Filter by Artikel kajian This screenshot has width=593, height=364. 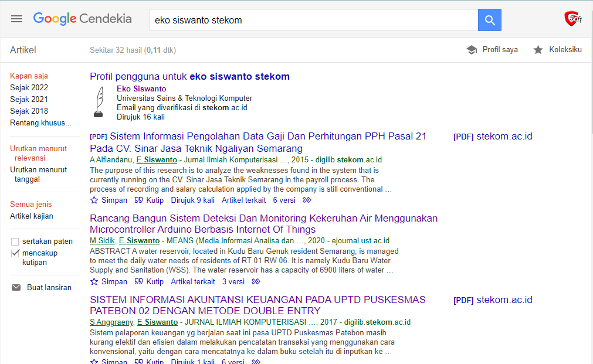[32, 216]
